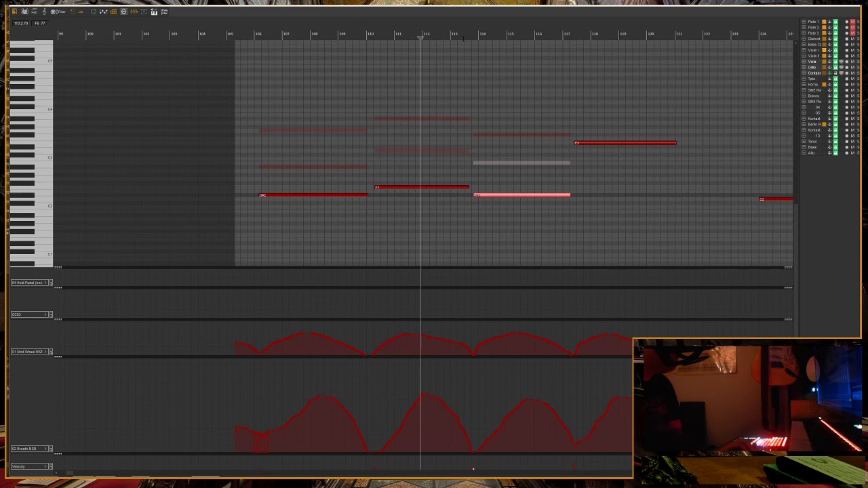This screenshot has height=488, width=868.
Task: Open the track list view icon
Action: (x=14, y=12)
